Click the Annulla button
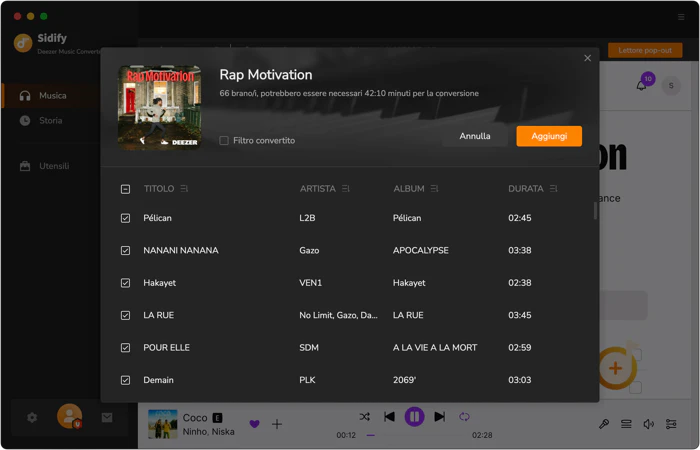Screen dimensions: 700x450 [x=475, y=136]
